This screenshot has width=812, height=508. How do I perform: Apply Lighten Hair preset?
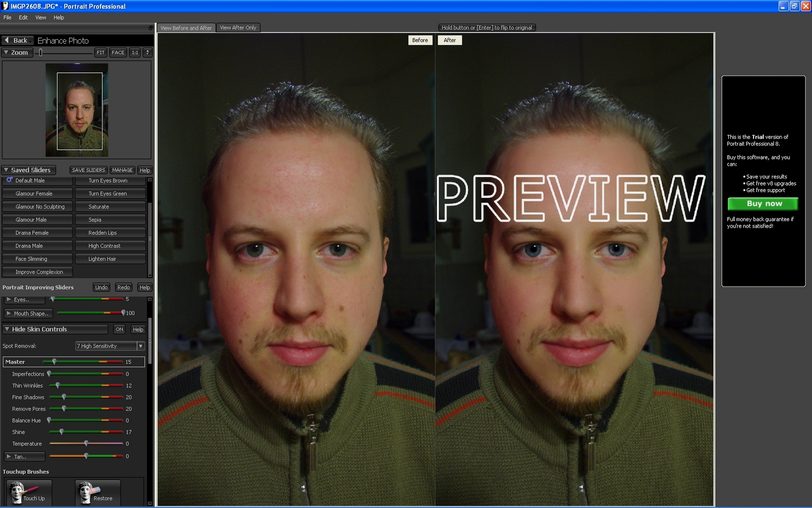110,259
